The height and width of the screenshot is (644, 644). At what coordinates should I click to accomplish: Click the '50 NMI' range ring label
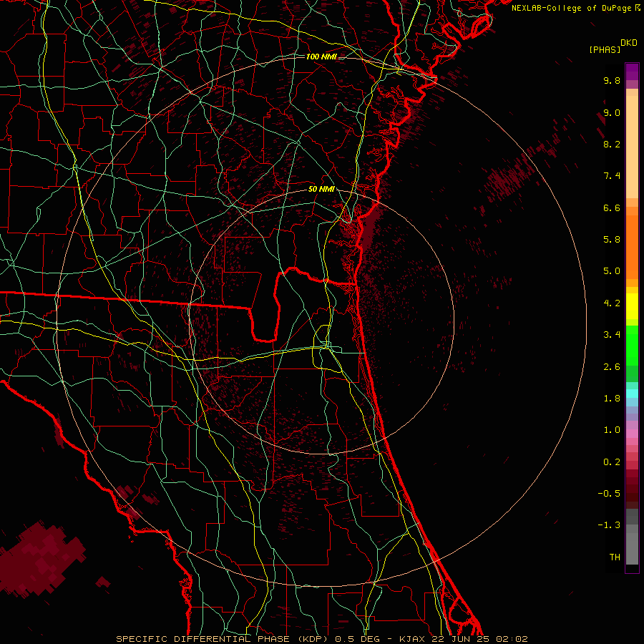pyautogui.click(x=321, y=190)
